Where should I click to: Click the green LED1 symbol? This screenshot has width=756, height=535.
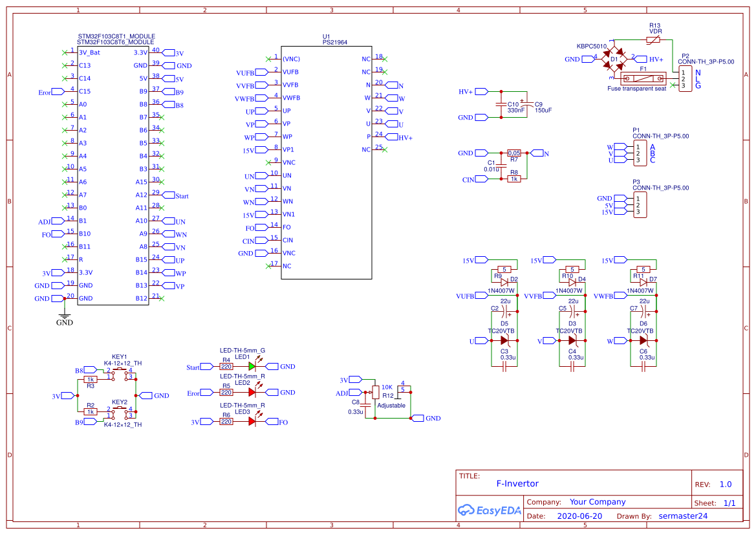(252, 366)
